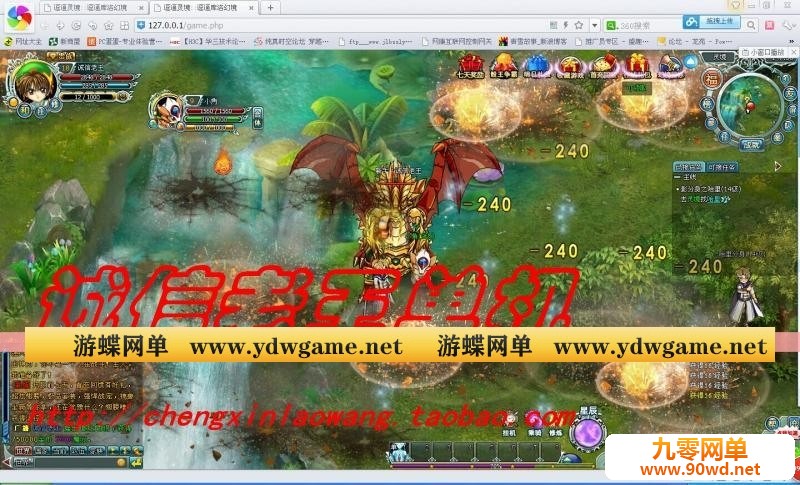Switch to the 可接任务 available quests tab
This screenshot has height=485, width=800.
coord(721,167)
